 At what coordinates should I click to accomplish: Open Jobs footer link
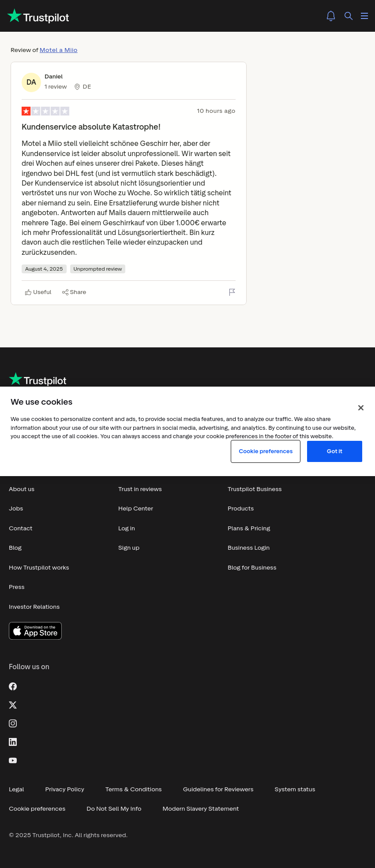click(16, 509)
